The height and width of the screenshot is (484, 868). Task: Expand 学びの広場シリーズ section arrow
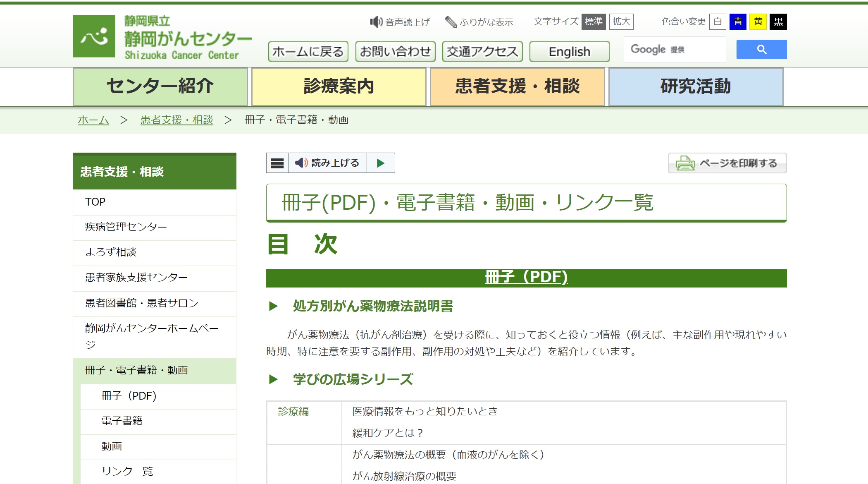pyautogui.click(x=273, y=379)
